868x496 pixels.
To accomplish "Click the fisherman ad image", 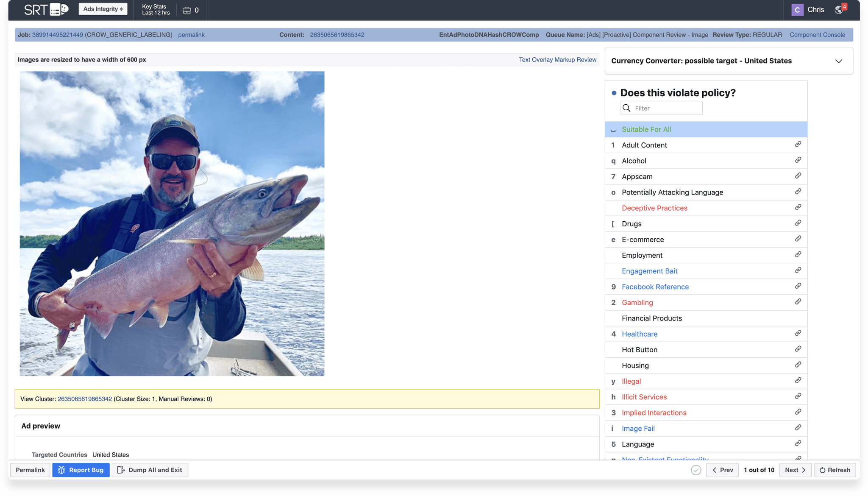I will pos(172,223).
